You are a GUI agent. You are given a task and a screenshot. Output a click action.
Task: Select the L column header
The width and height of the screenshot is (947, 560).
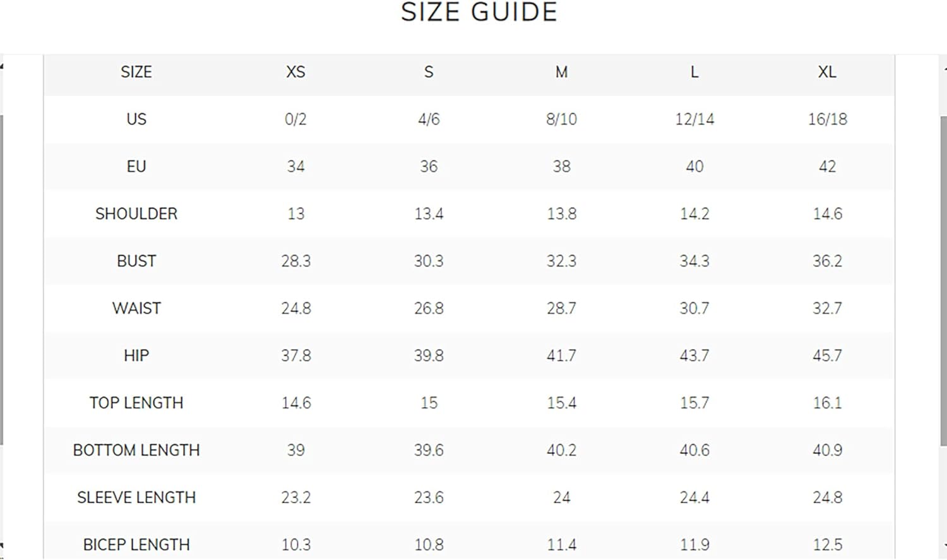point(694,72)
